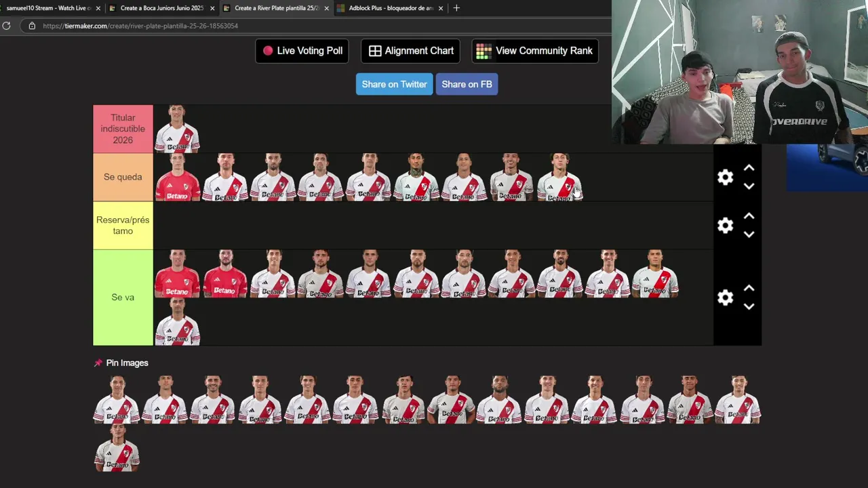Move Se va tier up with arrow
The height and width of the screenshot is (488, 868).
click(749, 288)
